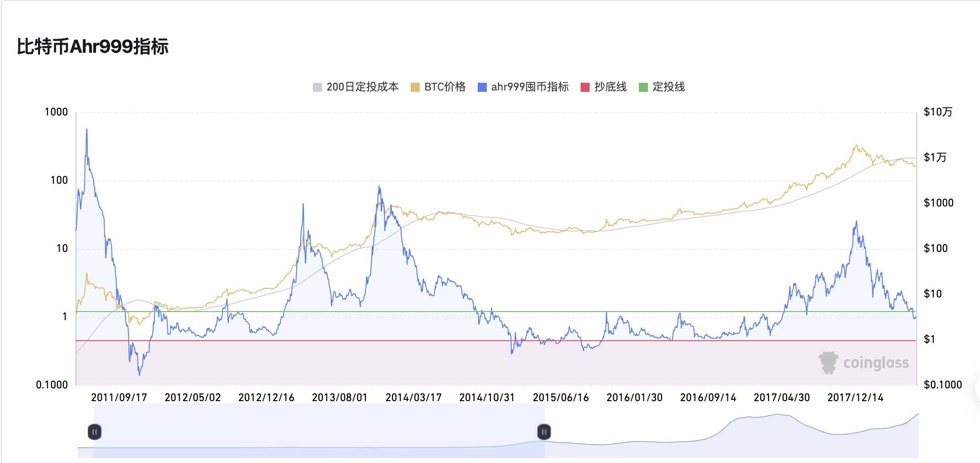
Task: Click the 2017/12/14 x-axis date label
Action: pyautogui.click(x=855, y=398)
